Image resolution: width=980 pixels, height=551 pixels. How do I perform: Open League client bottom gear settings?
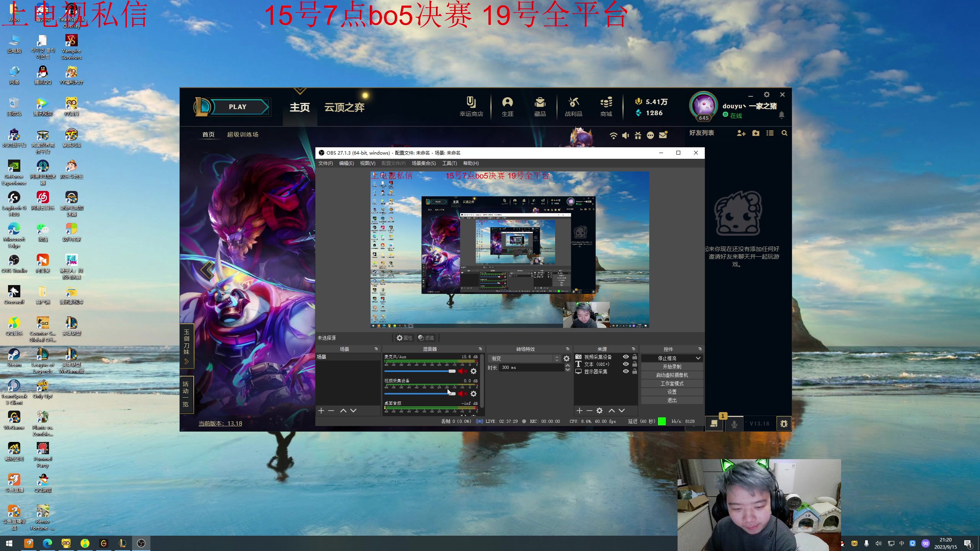(x=784, y=424)
